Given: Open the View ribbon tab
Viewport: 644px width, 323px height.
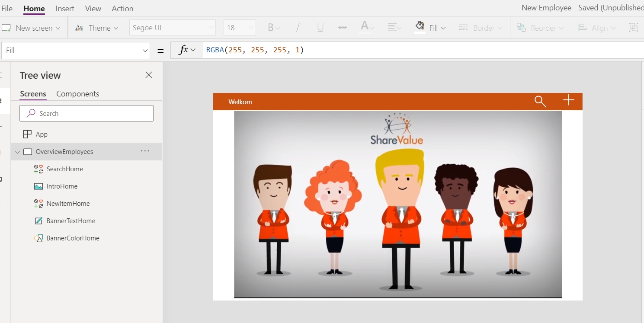Looking at the screenshot, I should pos(93,8).
